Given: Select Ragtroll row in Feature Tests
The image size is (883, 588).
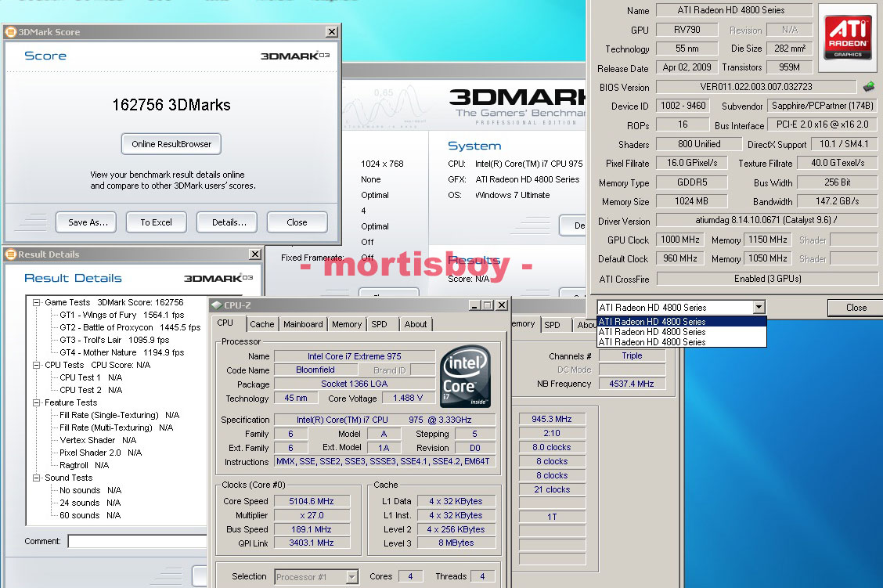Looking at the screenshot, I should coord(84,465).
